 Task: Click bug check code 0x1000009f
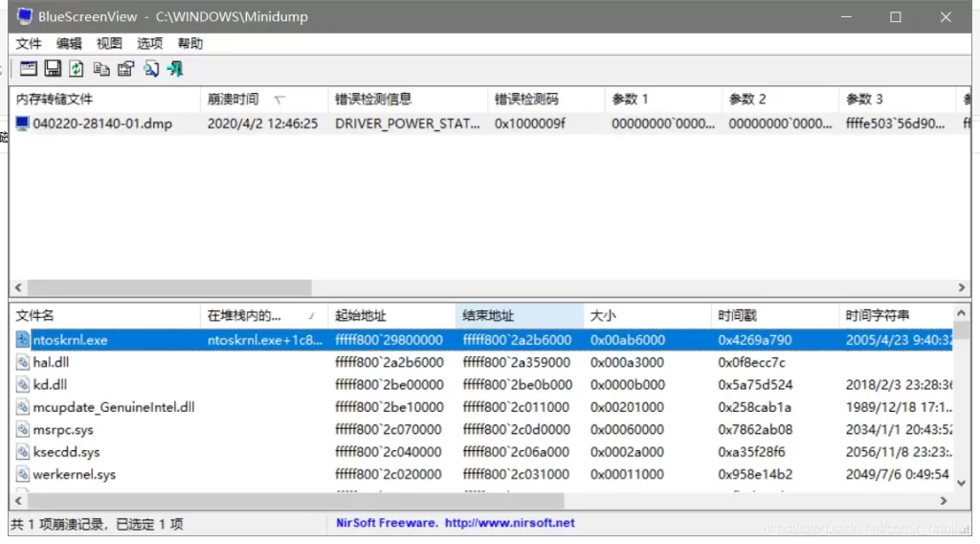(x=530, y=124)
